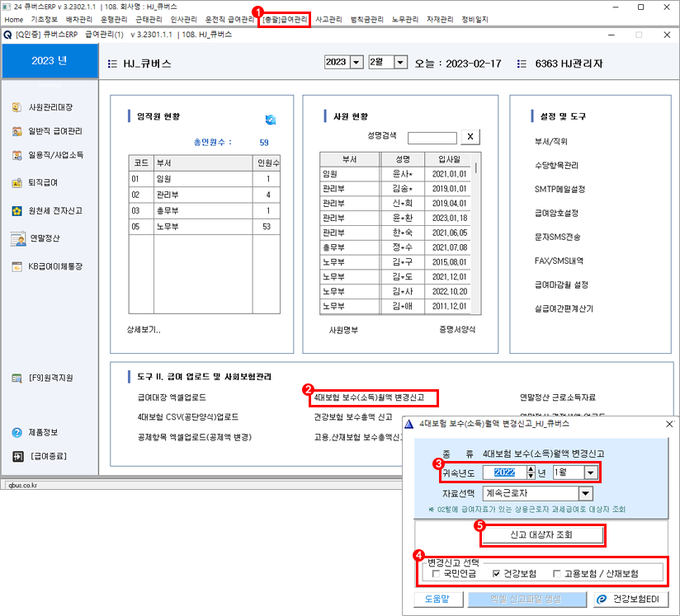Viewport: 680px width, 616px height.
Task: Decrease 귀속년도 with the down arrow
Action: pyautogui.click(x=531, y=476)
